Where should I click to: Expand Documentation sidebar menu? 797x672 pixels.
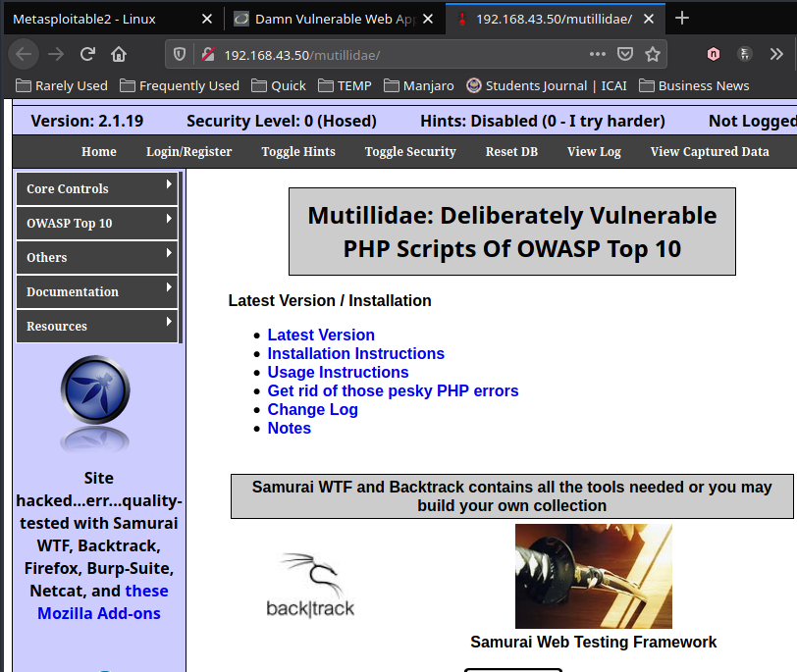pos(96,291)
